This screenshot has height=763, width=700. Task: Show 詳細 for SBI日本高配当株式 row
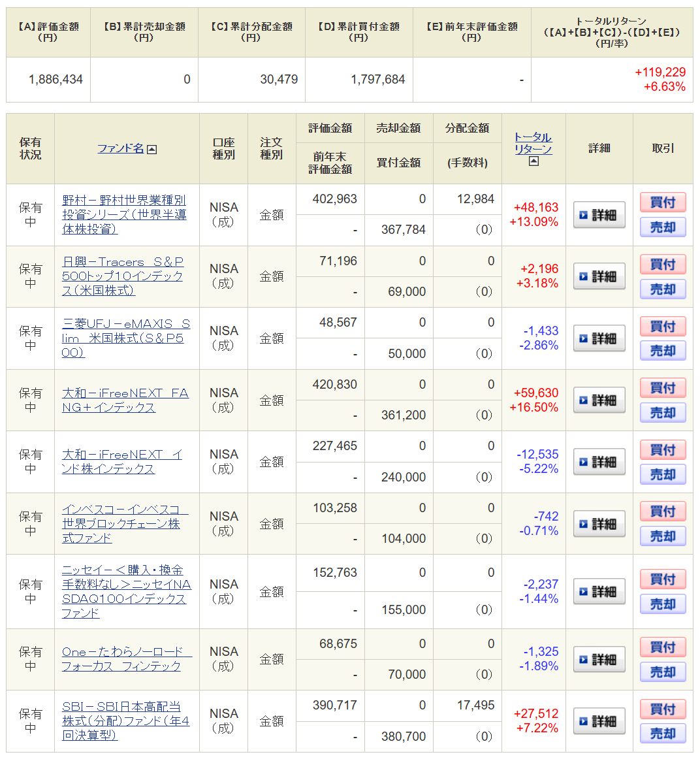tap(599, 721)
